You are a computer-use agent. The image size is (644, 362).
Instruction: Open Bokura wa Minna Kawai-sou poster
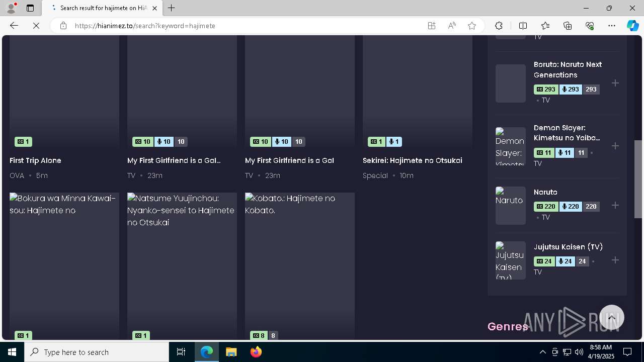(x=64, y=266)
